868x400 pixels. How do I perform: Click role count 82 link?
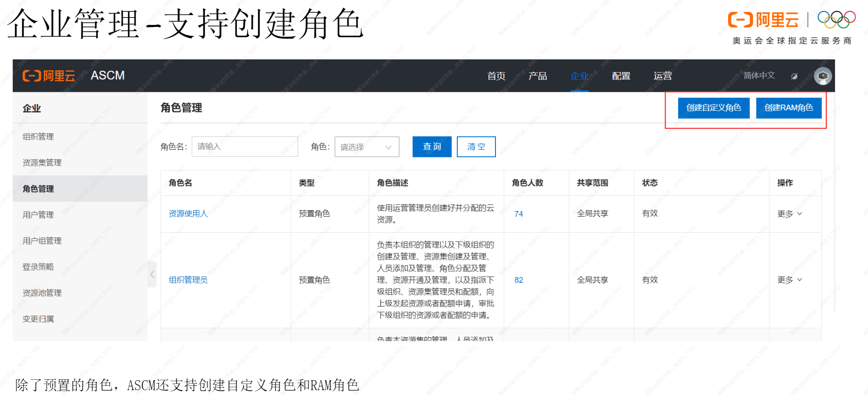click(519, 280)
